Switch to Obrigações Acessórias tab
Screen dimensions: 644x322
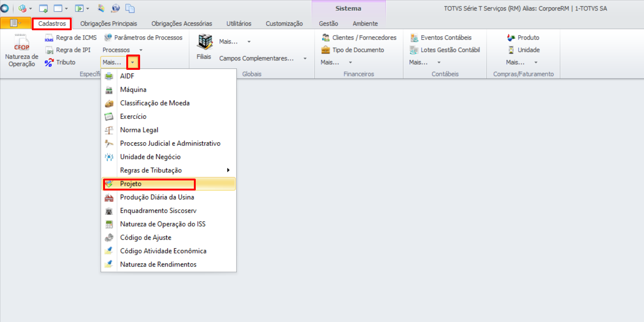click(182, 24)
